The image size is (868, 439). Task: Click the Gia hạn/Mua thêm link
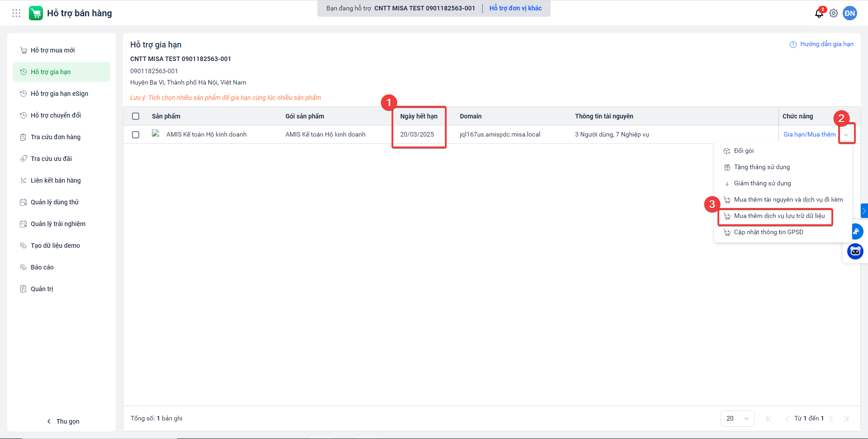click(809, 135)
